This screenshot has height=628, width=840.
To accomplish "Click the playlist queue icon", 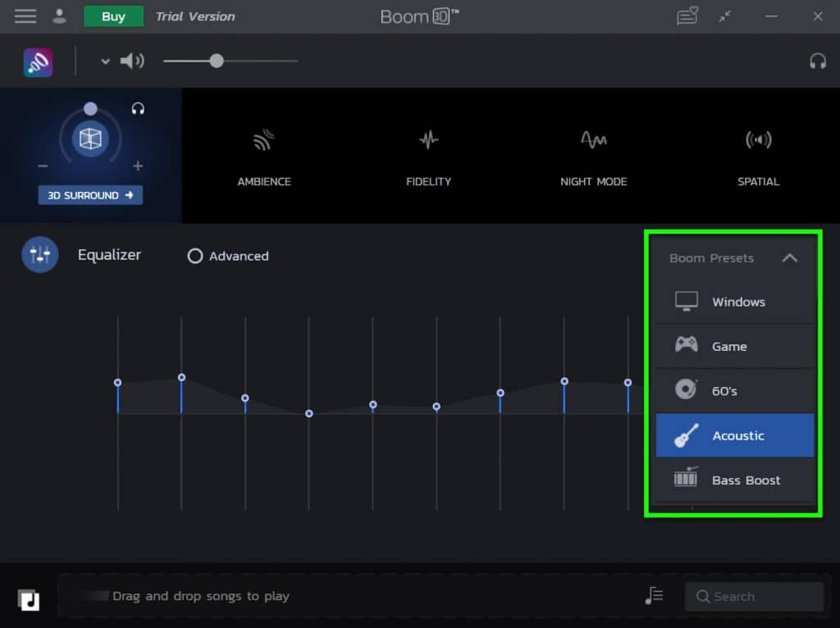I will coord(653,596).
